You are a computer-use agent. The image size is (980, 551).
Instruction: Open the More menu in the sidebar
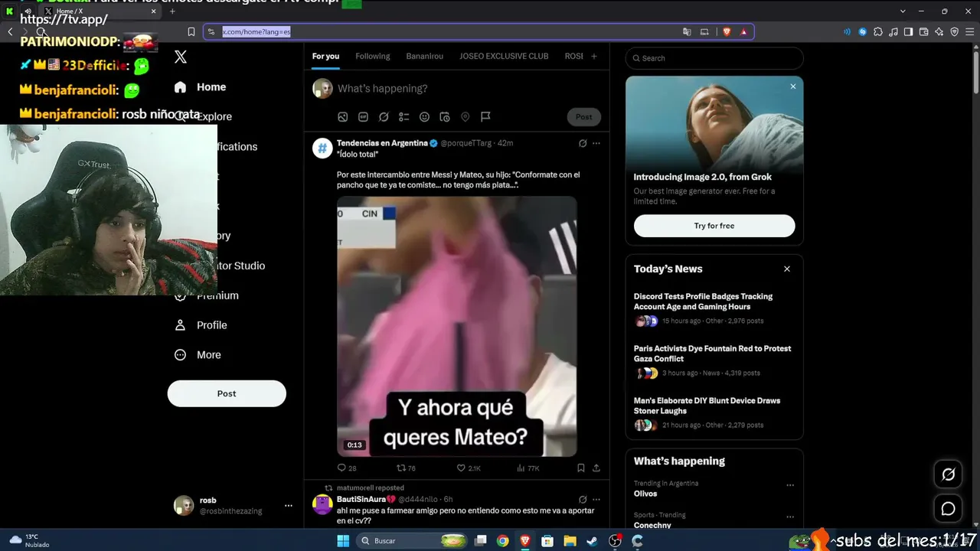198,355
